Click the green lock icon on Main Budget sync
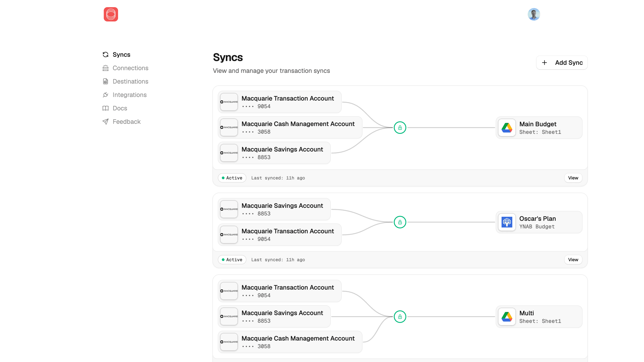 (400, 128)
